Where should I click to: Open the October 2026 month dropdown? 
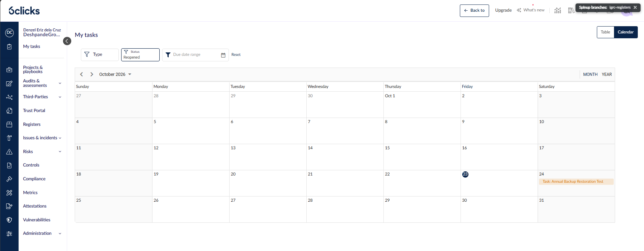click(115, 74)
